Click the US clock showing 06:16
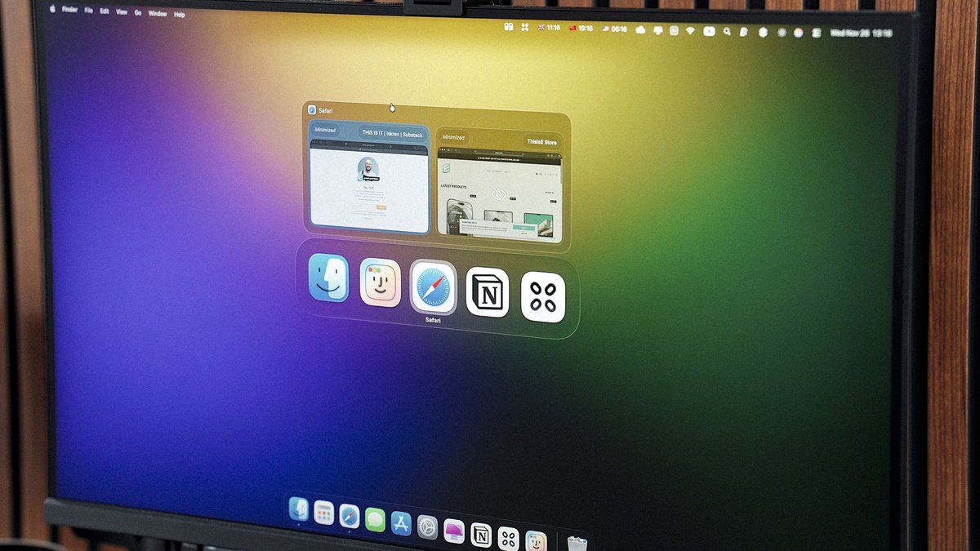This screenshot has height=551, width=980. pyautogui.click(x=614, y=27)
